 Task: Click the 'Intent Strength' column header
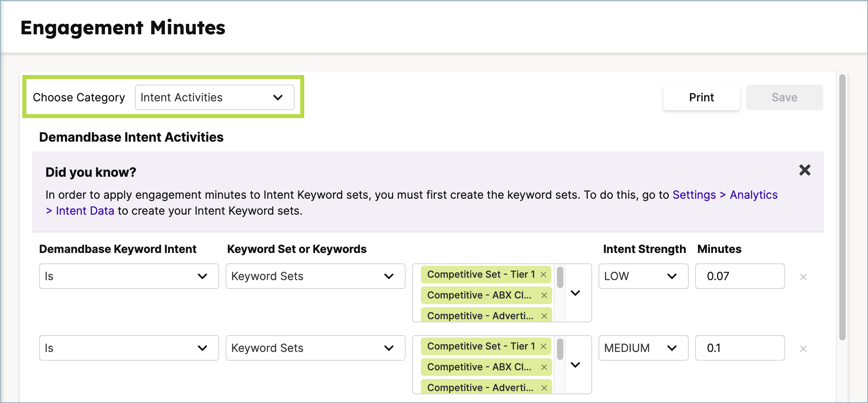(x=644, y=249)
